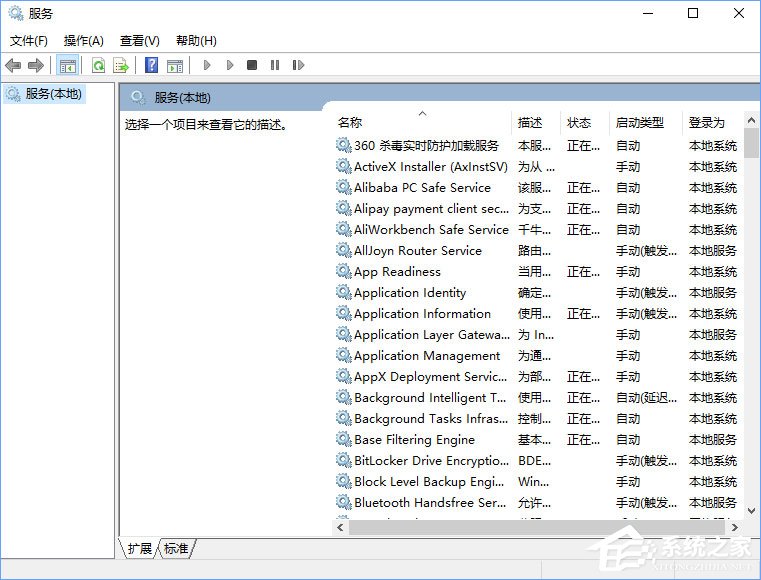Click 为 In... description cell
Image resolution: width=761 pixels, height=580 pixels.
click(x=535, y=334)
